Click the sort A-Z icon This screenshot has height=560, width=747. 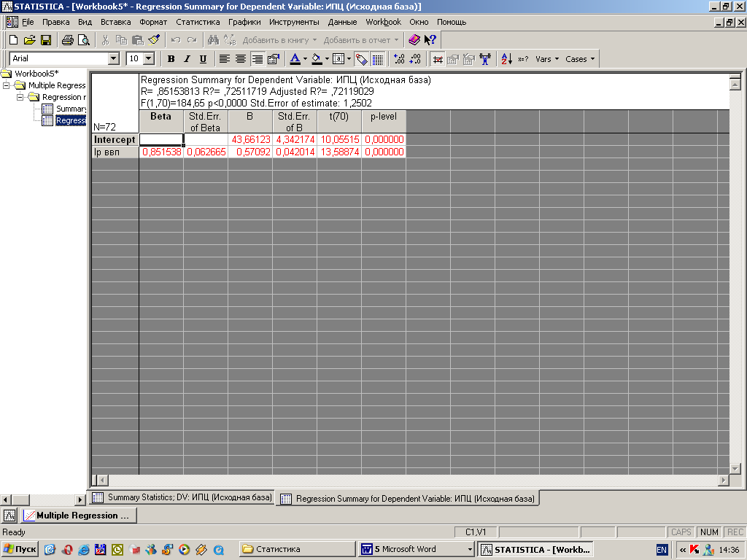(x=506, y=59)
